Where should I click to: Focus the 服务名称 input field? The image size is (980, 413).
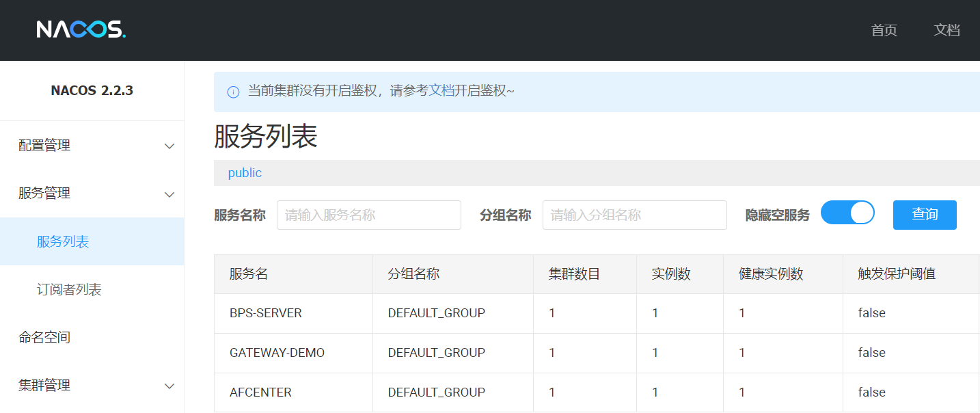click(x=368, y=215)
